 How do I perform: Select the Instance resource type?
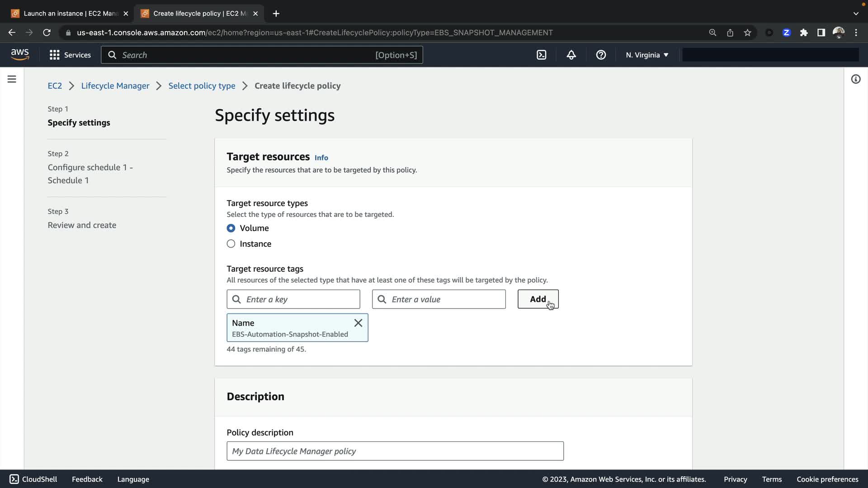(x=231, y=244)
